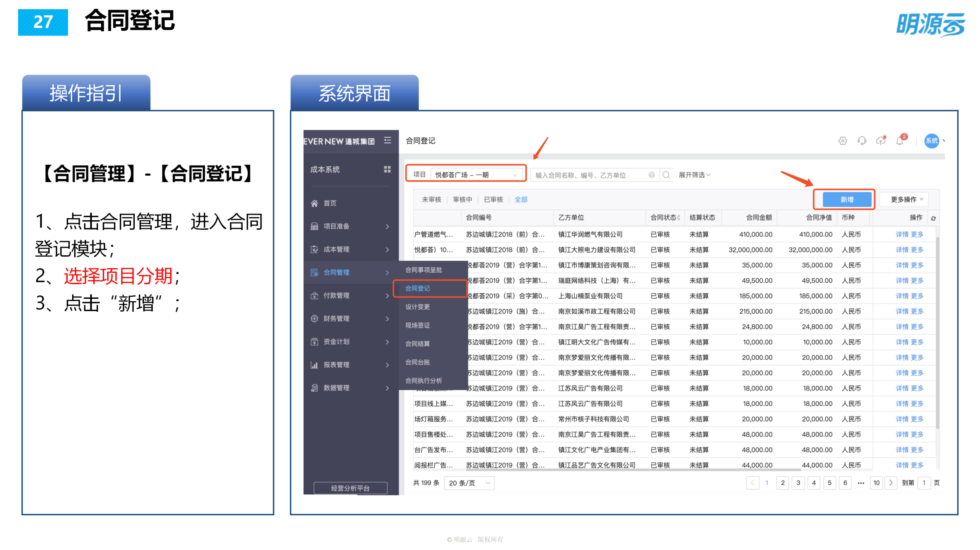Go to page 3 of results

798,483
